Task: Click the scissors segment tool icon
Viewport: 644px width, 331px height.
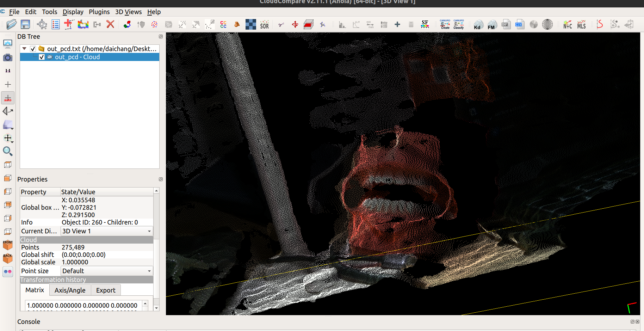Action: pos(281,24)
